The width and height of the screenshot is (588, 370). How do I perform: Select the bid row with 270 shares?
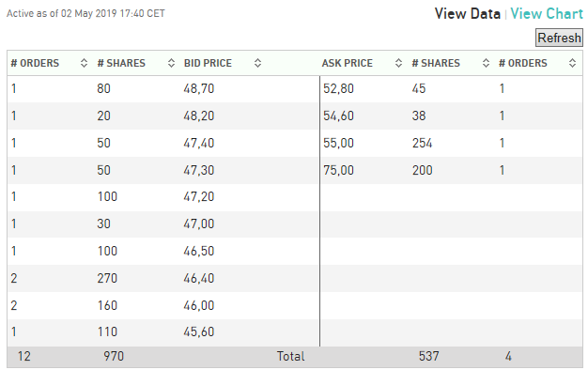[x=163, y=279]
